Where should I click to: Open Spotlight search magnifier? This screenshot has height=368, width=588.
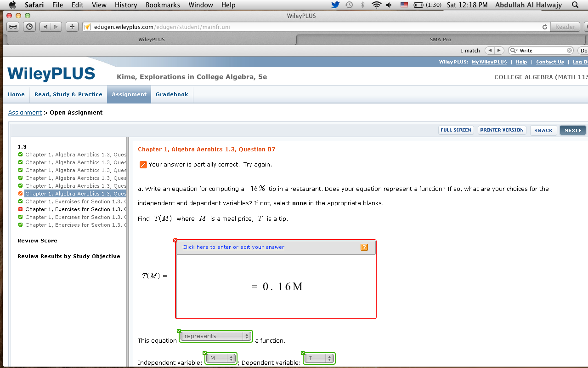click(x=575, y=5)
